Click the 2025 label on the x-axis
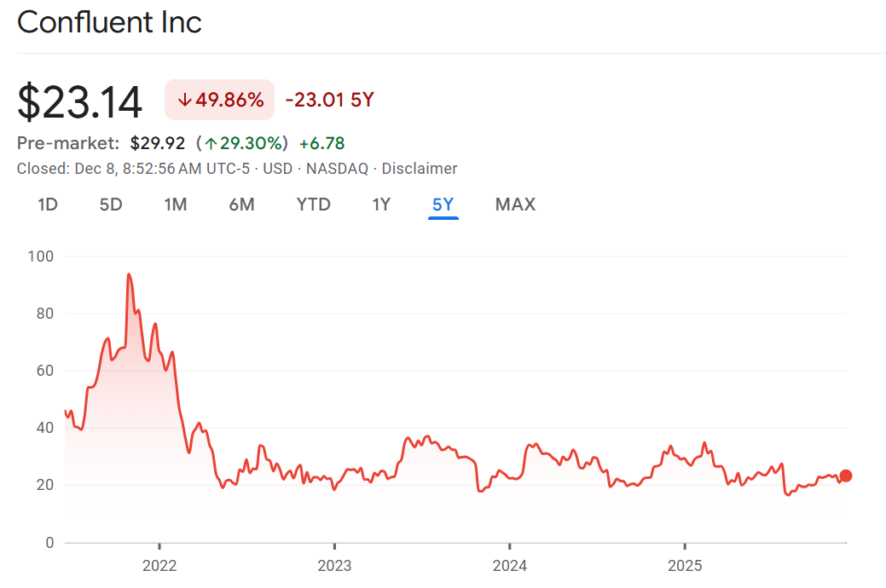Screen dimensions: 886x588 click(685, 565)
